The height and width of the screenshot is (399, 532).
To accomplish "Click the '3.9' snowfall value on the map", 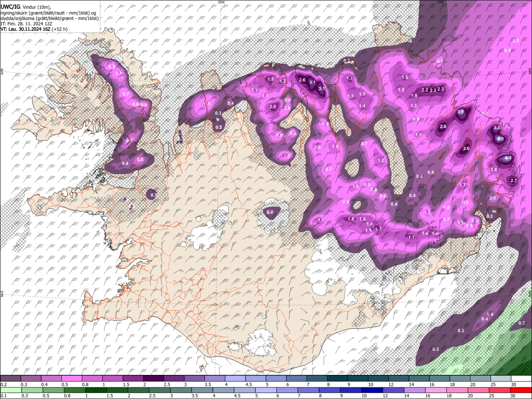I will (x=461, y=112).
